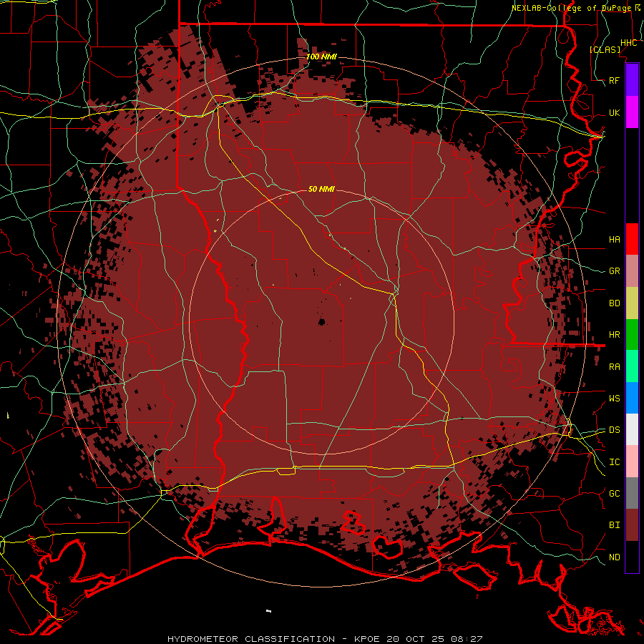This screenshot has height=644, width=644.
Task: Click the RF label in the legend
Action: click(x=615, y=80)
